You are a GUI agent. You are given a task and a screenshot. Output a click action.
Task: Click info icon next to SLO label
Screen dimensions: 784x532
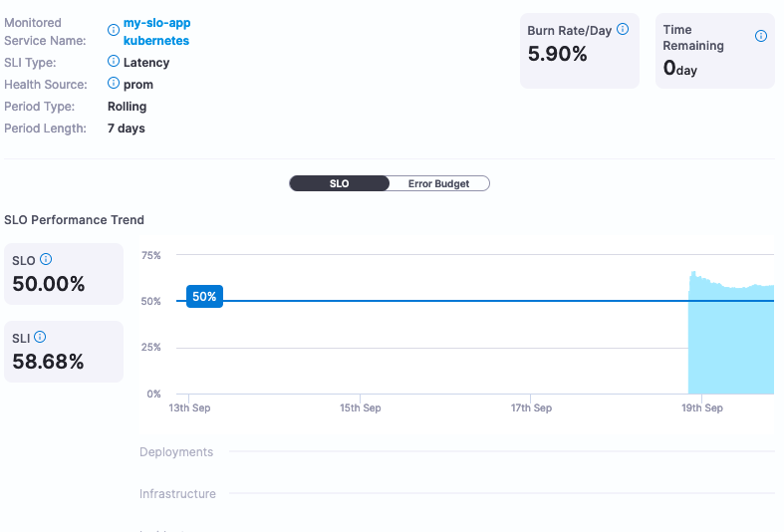tap(46, 259)
